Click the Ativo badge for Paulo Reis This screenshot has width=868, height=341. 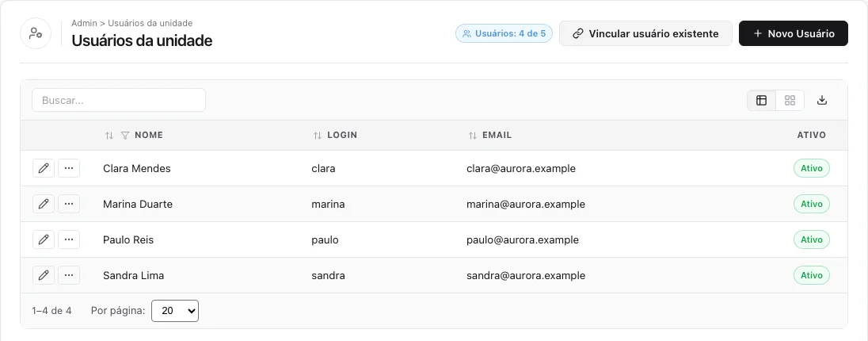tap(812, 239)
